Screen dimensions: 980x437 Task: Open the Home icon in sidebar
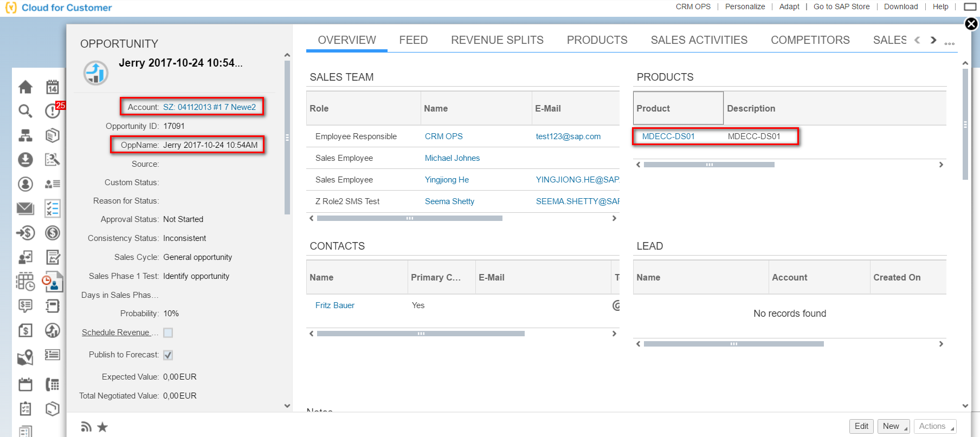tap(25, 87)
